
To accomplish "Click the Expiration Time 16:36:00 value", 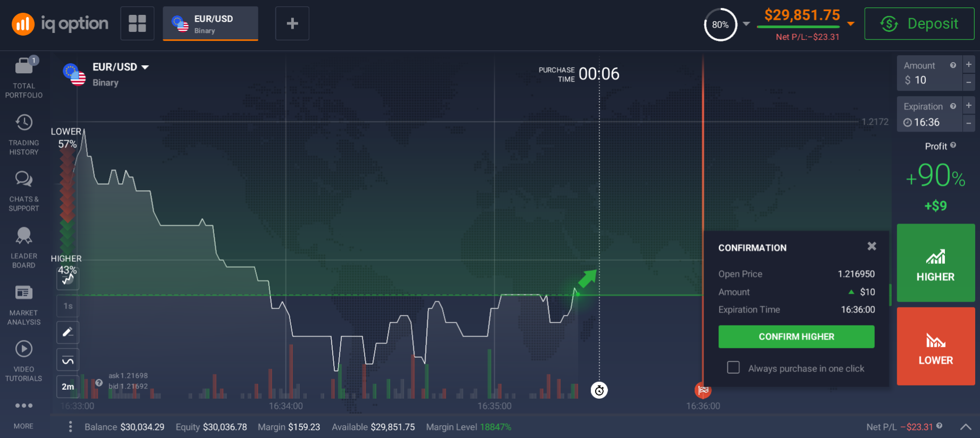I will [x=858, y=310].
